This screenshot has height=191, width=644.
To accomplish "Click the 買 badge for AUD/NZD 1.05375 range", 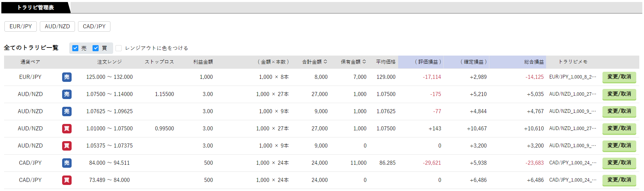I will tap(67, 146).
